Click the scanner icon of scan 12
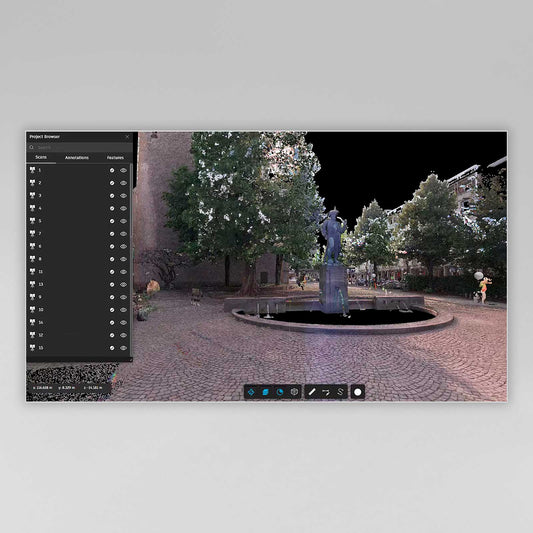Screen dimensions: 533x533 point(33,335)
